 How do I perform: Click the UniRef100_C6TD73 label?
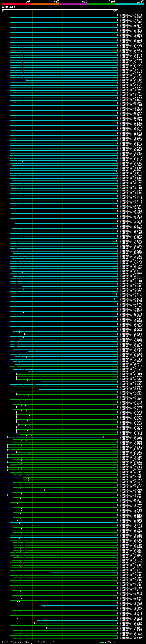coord(131,633)
